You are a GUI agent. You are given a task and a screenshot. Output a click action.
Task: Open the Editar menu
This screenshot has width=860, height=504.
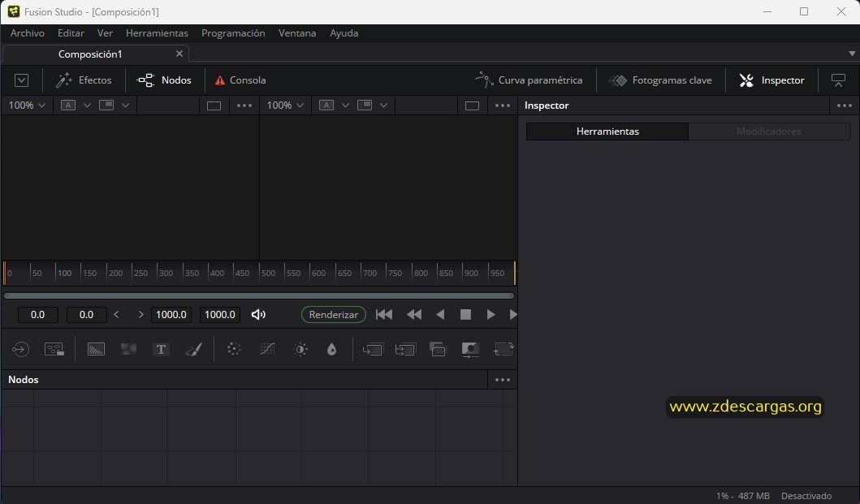[x=71, y=33]
